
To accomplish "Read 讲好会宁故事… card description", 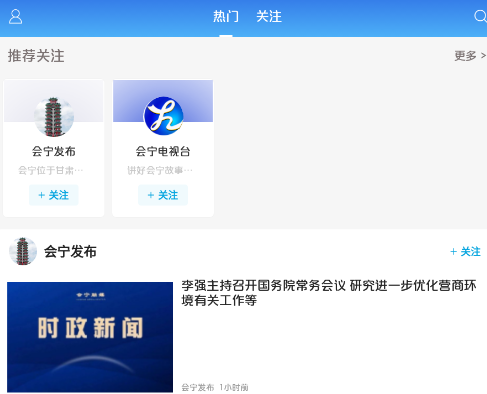I will (x=160, y=170).
